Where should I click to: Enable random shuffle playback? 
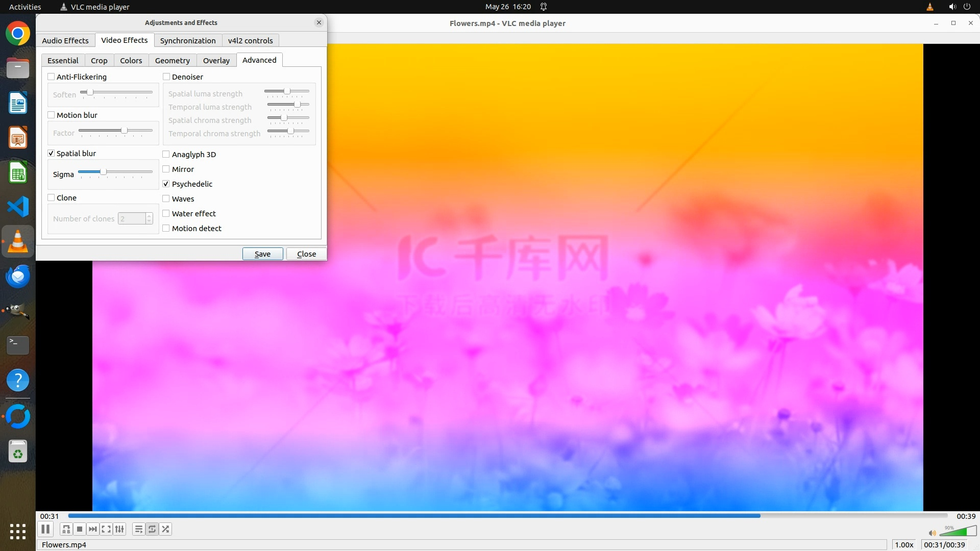click(165, 529)
